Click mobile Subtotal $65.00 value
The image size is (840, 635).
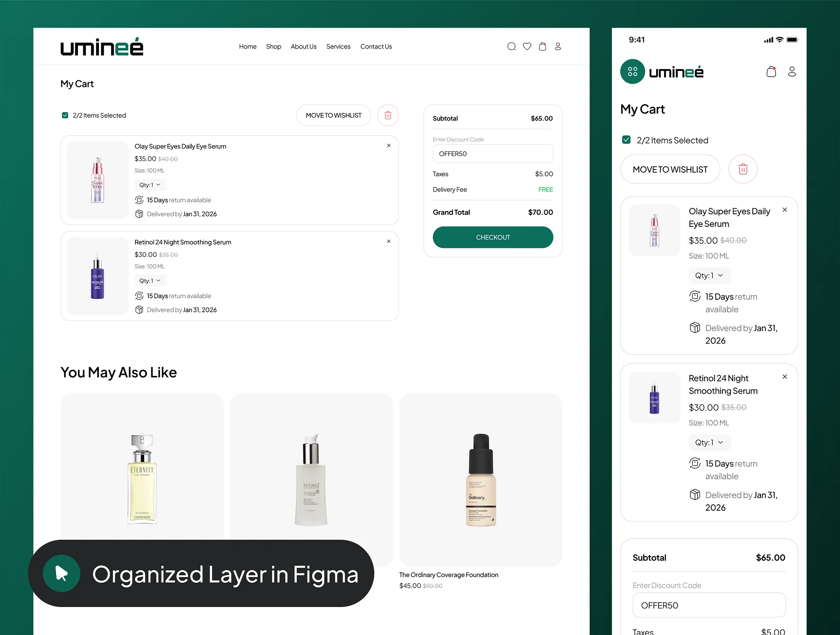pyautogui.click(x=770, y=557)
